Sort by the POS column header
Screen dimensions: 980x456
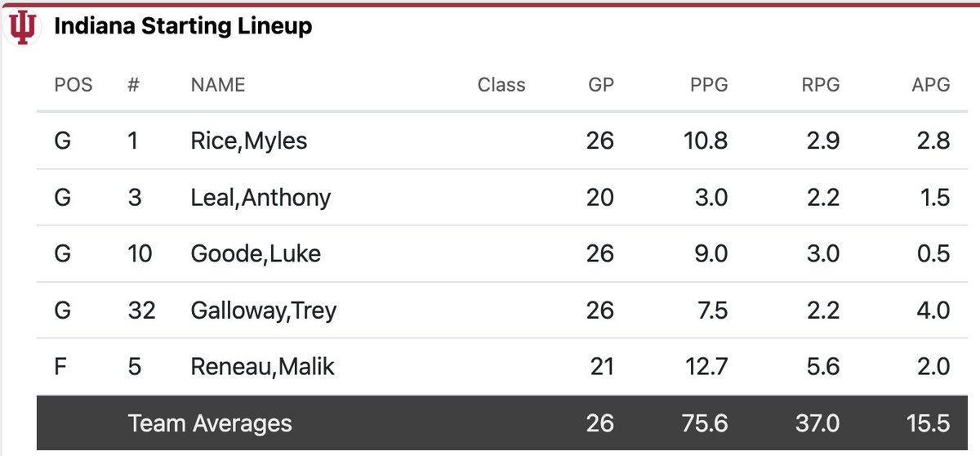pyautogui.click(x=73, y=84)
